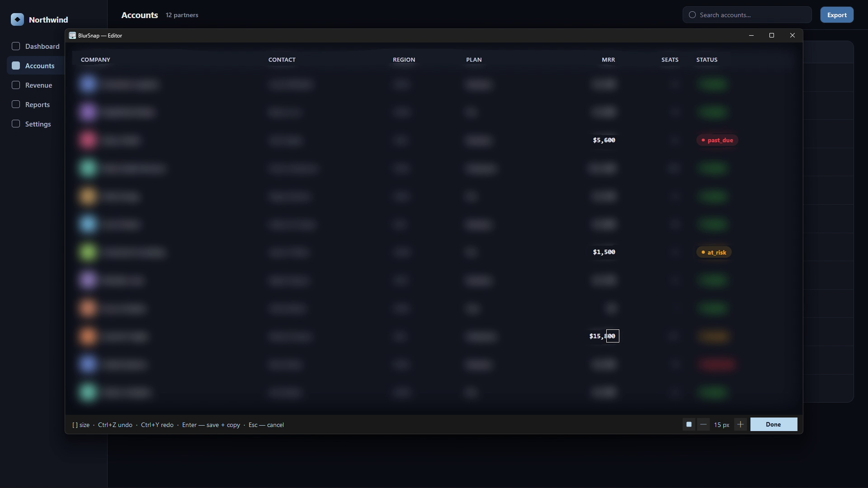The image size is (868, 488).
Task: Click the Reports sidebar icon
Action: (16, 104)
